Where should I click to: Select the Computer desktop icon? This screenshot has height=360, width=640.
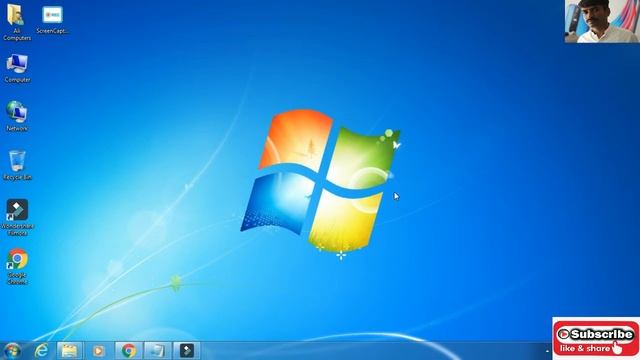pos(17,68)
